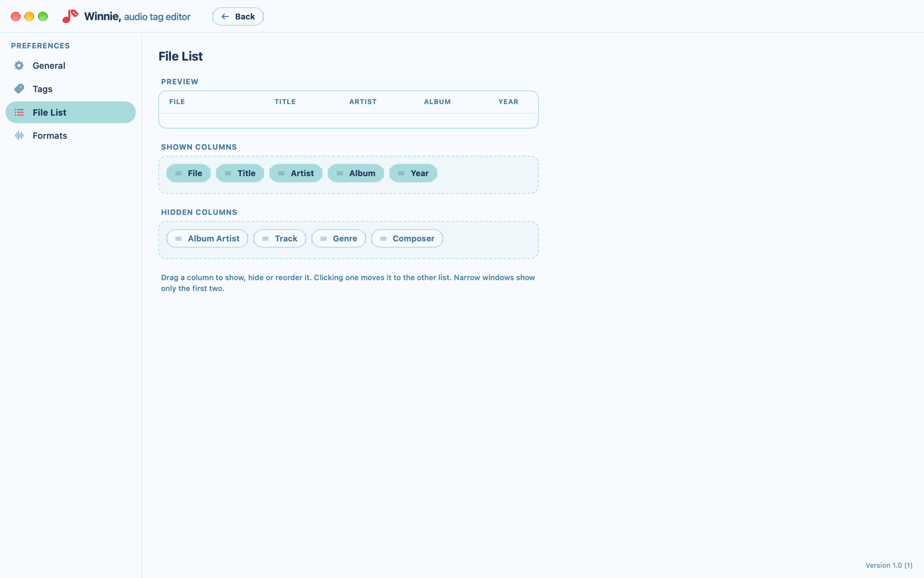The image size is (924, 578).
Task: Click the waveform icon beside Formats
Action: click(19, 135)
